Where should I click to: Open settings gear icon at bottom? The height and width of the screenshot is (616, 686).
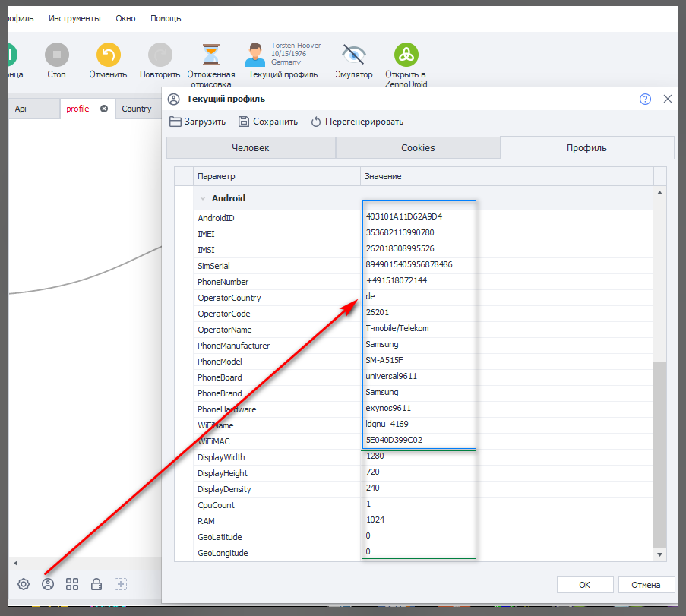click(24, 584)
